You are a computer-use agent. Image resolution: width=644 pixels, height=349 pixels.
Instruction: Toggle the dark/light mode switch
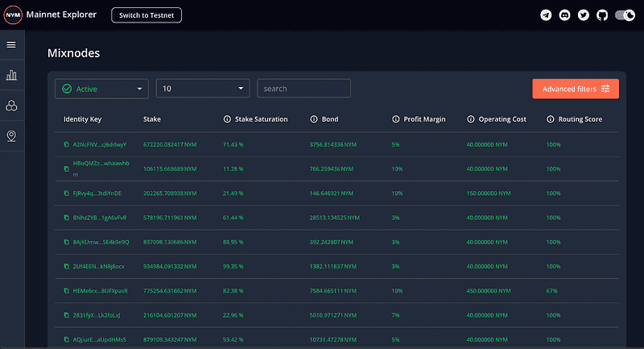[625, 15]
